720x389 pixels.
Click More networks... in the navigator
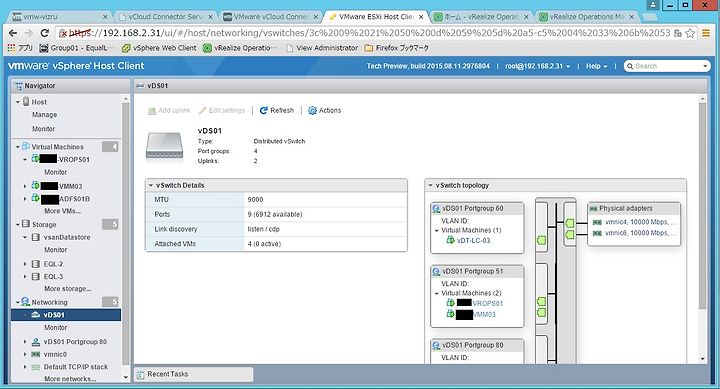(x=70, y=379)
